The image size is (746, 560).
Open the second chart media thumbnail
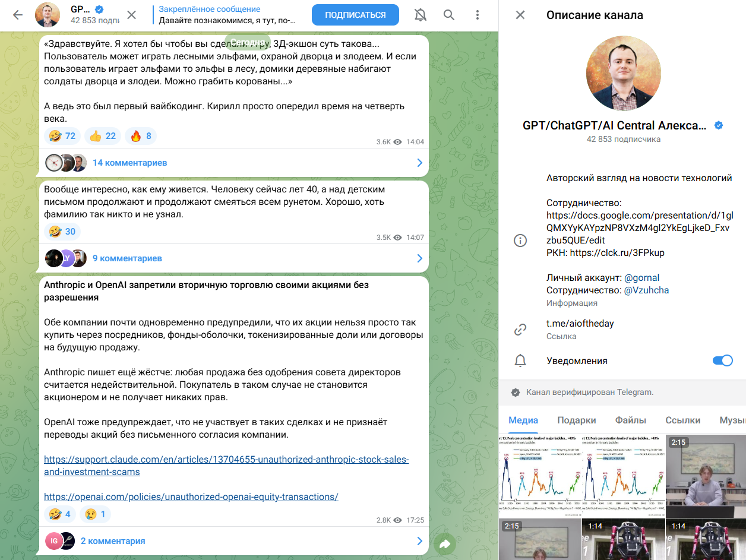[624, 476]
